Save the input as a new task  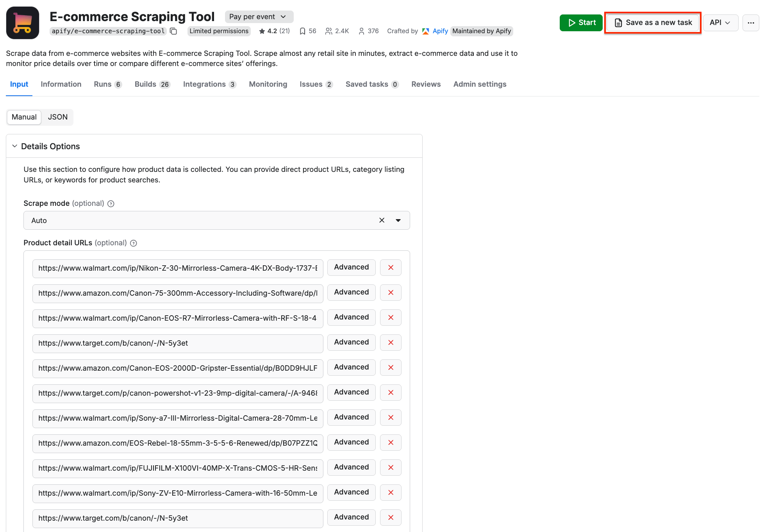[x=652, y=23]
